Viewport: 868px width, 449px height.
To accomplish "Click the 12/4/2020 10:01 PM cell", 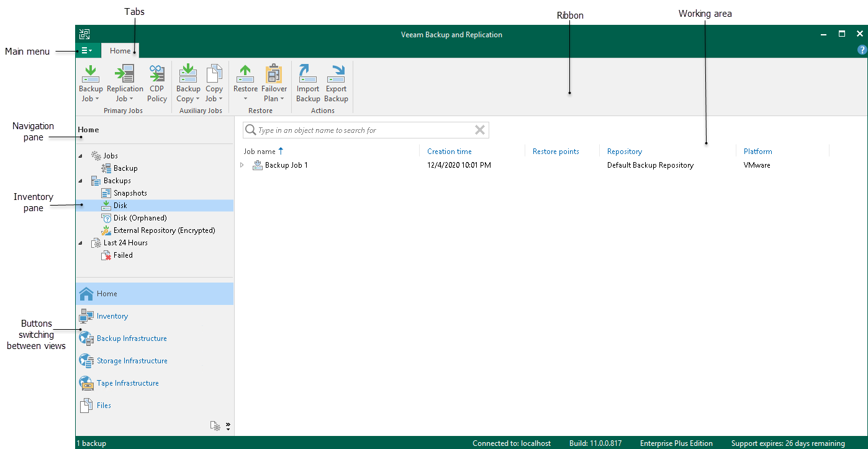I will [459, 165].
